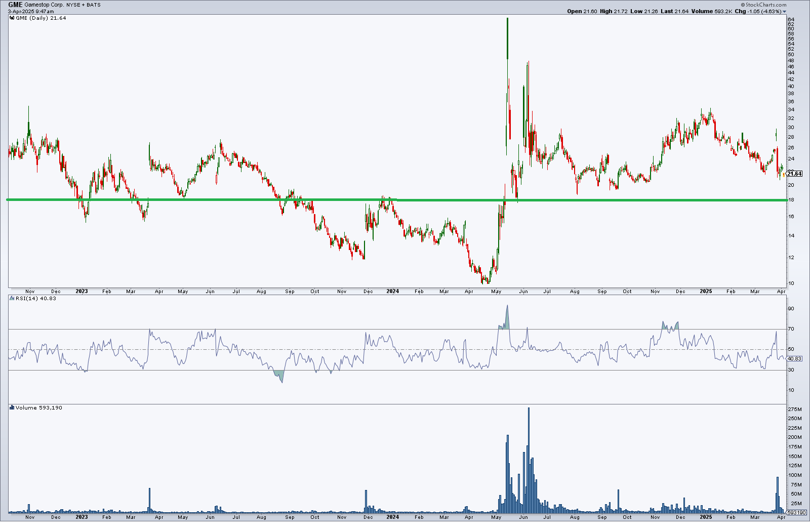Viewport: 810px width, 532px height.
Task: Click the Volume 593.2K quote value
Action: pos(712,11)
